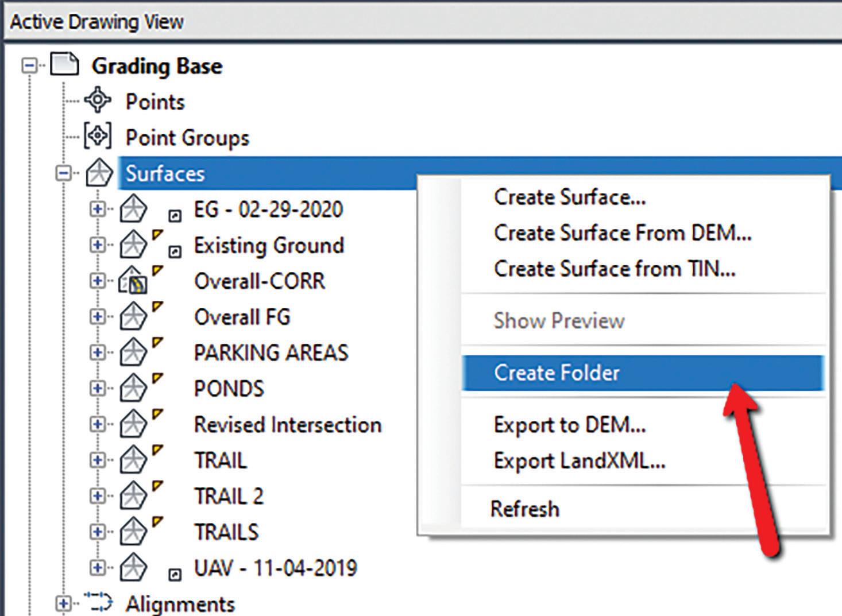
Task: Click the Alignments collection icon
Action: (x=98, y=602)
